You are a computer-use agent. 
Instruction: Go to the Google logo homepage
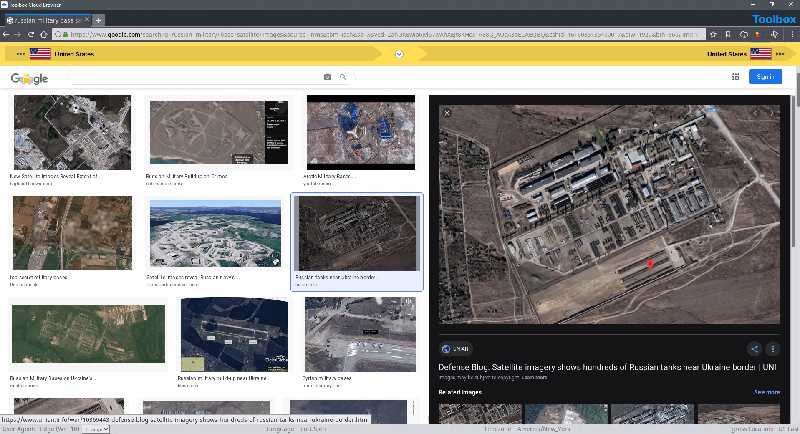30,78
